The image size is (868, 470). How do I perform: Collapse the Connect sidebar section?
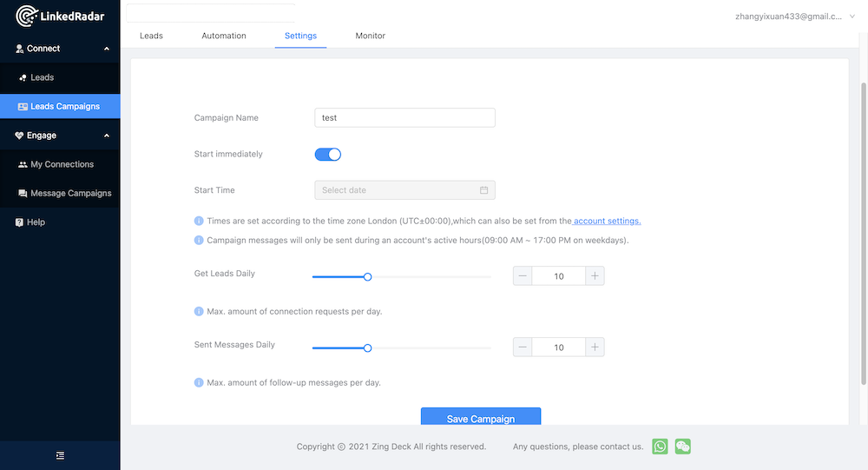click(x=60, y=49)
